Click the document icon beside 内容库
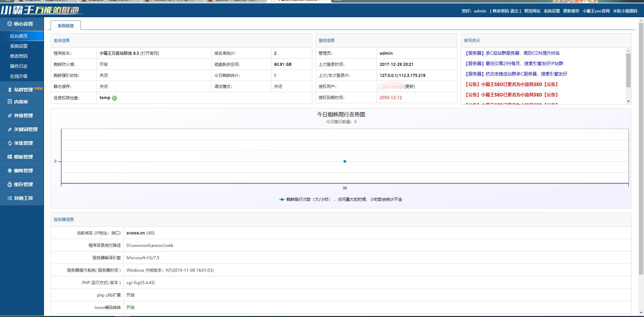Screen dimensions: 644x317 point(10,101)
